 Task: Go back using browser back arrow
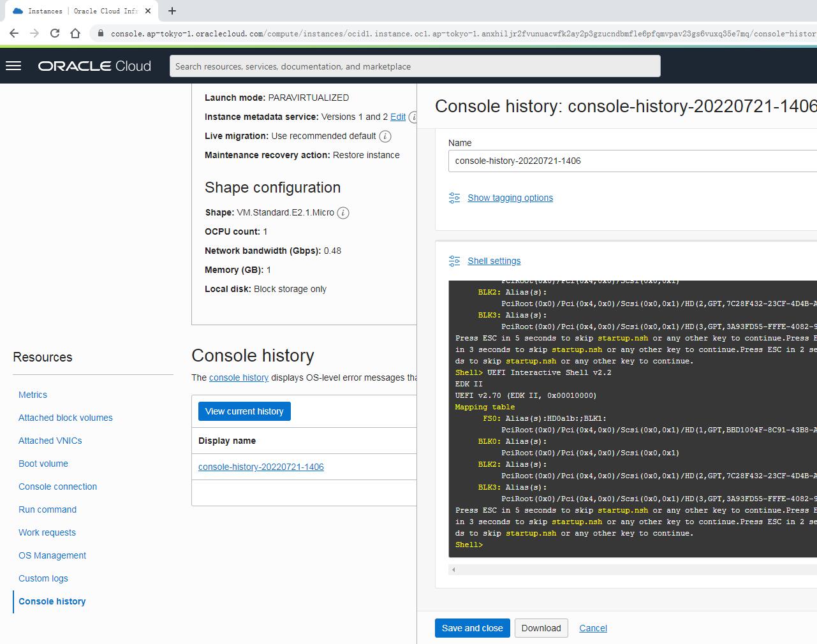(14, 33)
